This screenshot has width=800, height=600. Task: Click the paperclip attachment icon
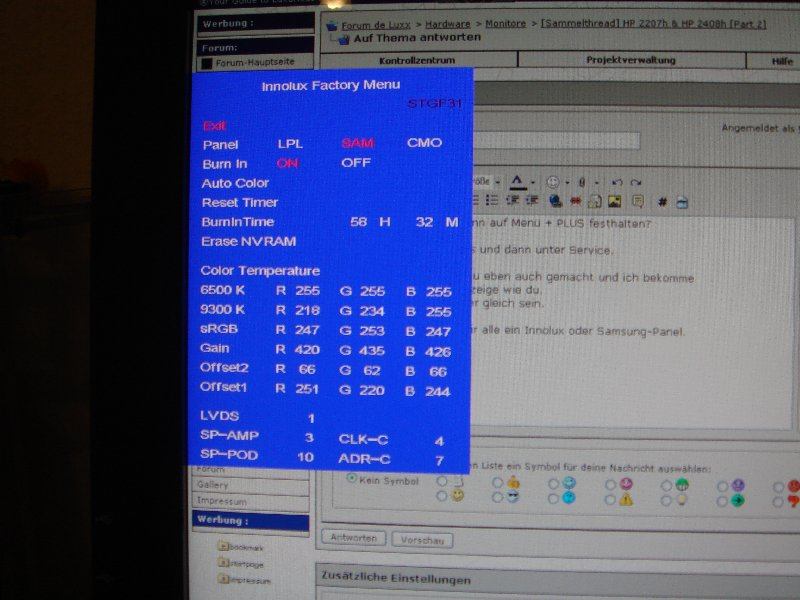pos(582,182)
